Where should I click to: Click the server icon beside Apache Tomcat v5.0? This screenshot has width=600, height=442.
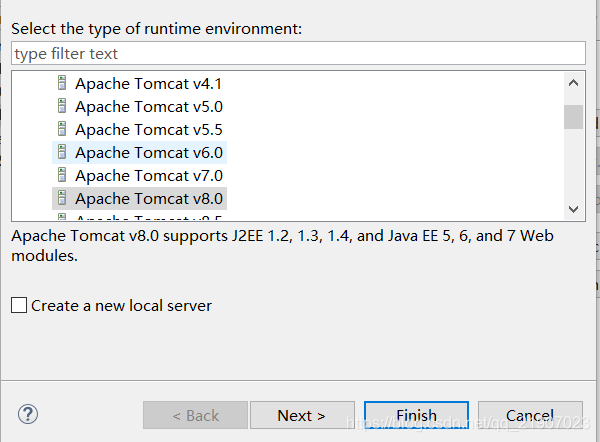[x=62, y=106]
